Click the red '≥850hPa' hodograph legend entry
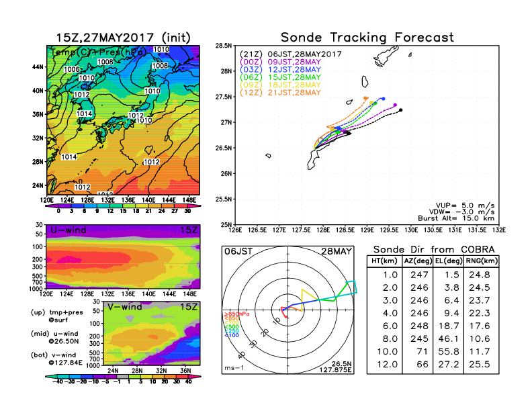The height and width of the screenshot is (411, 532). pyautogui.click(x=236, y=314)
